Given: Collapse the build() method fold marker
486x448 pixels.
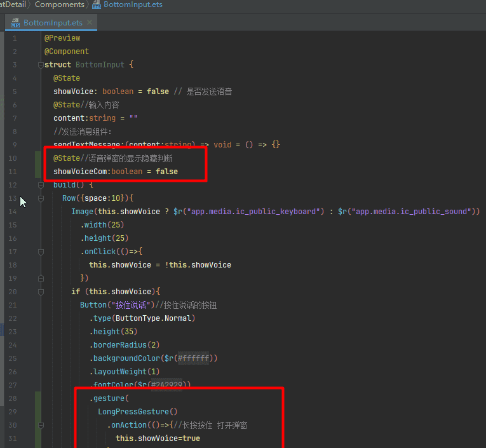Looking at the screenshot, I should 40,185.
